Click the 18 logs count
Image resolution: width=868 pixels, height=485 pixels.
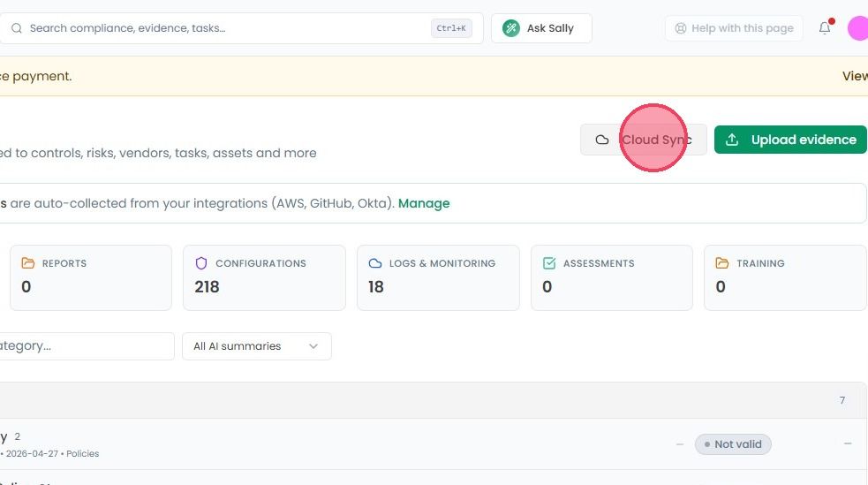coord(376,287)
